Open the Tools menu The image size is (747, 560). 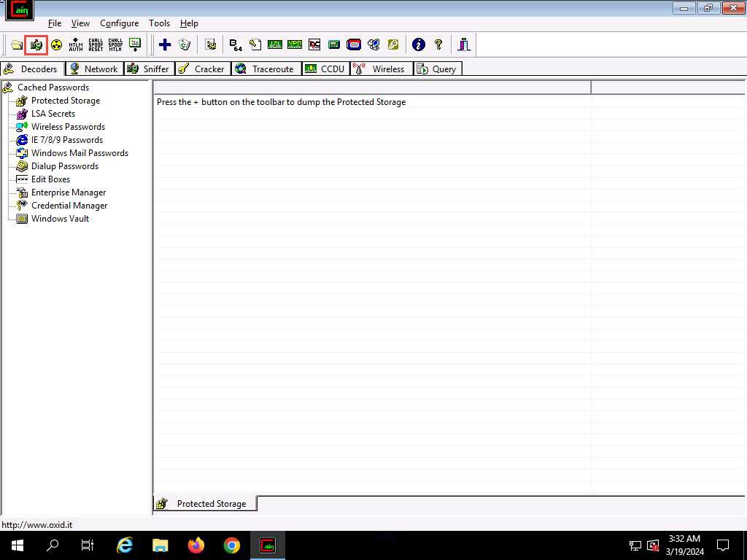click(x=159, y=23)
